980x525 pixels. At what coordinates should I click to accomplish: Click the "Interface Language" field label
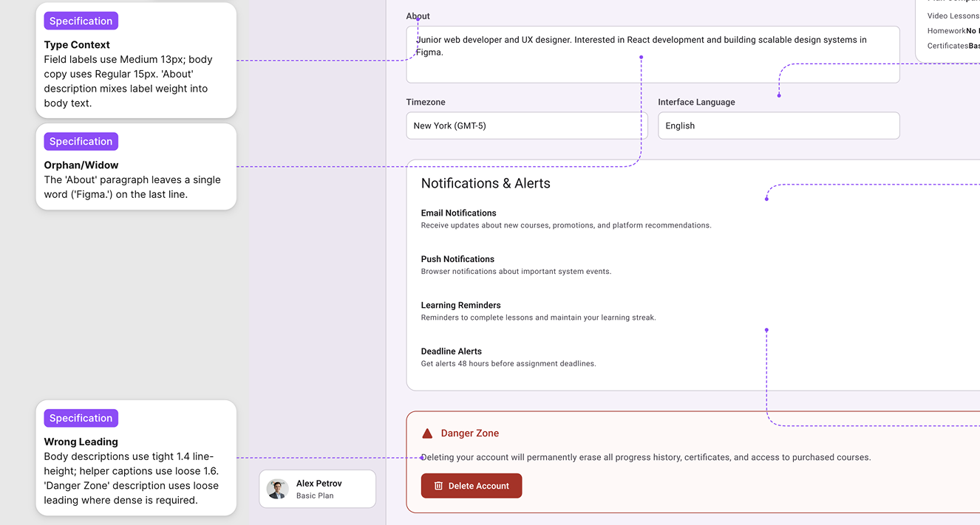(x=697, y=102)
